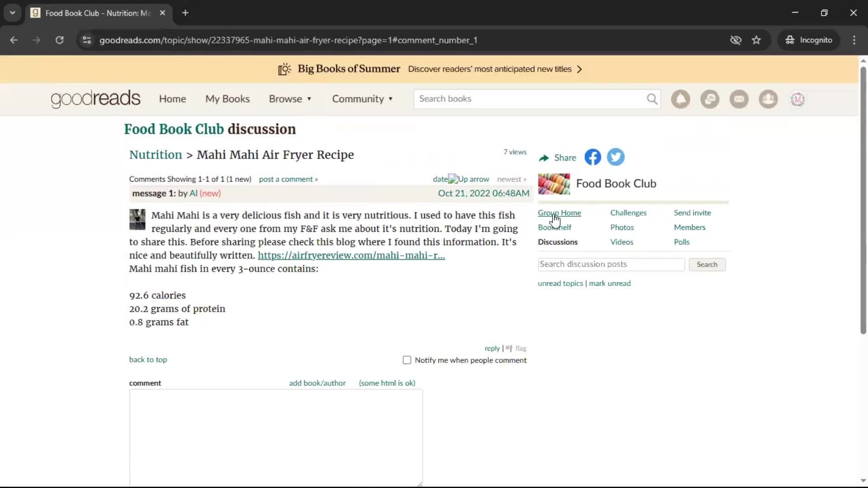Go back in browser history

[14, 40]
